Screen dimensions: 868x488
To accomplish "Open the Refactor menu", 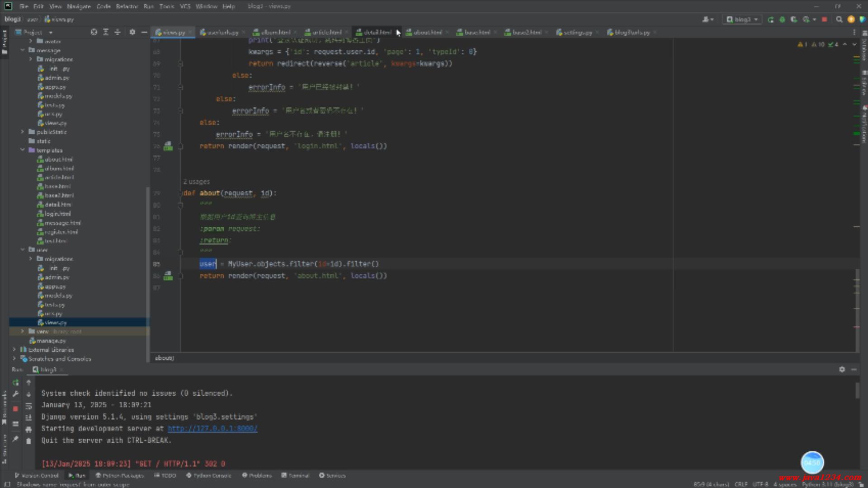I will pos(127,6).
